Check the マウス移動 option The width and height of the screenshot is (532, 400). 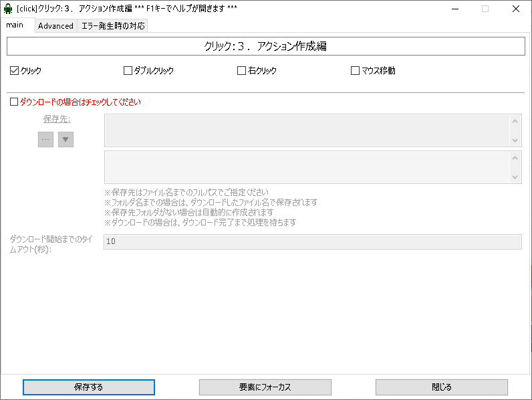(356, 71)
